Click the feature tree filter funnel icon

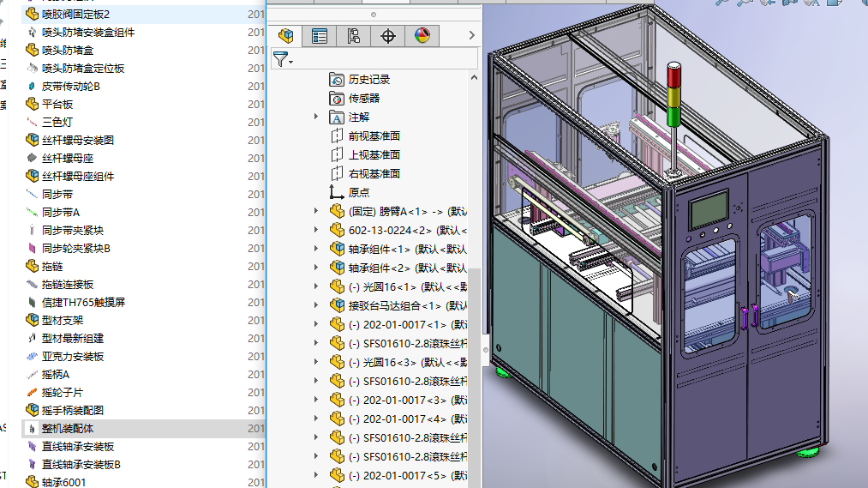point(280,59)
